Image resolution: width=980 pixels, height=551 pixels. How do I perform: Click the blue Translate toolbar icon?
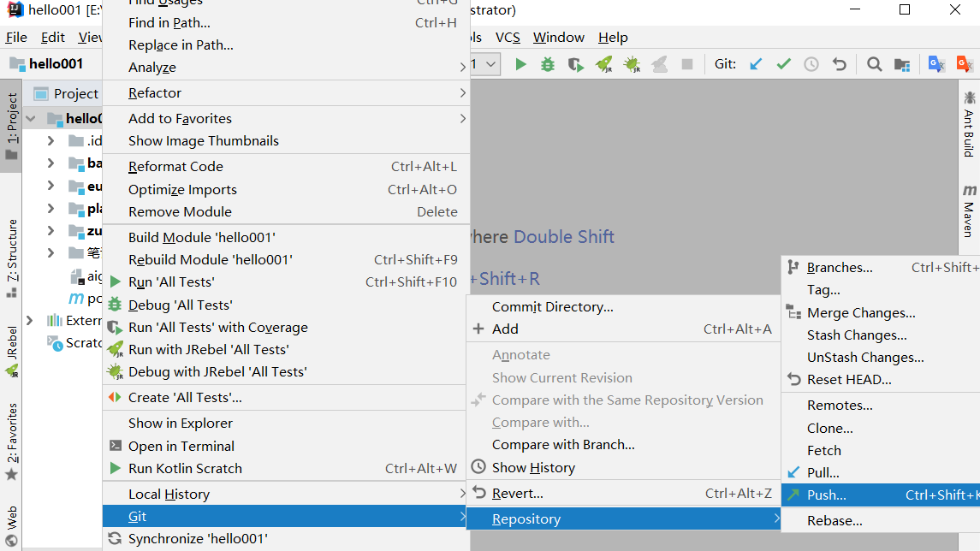coord(936,64)
